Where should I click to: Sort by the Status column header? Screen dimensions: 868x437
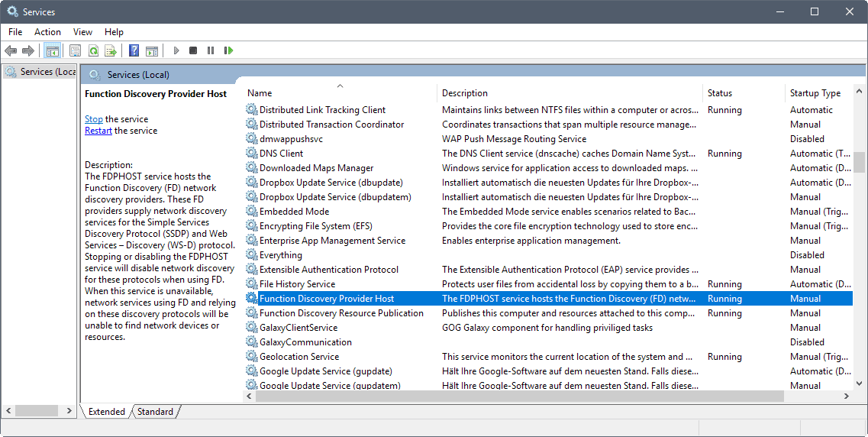pyautogui.click(x=744, y=93)
